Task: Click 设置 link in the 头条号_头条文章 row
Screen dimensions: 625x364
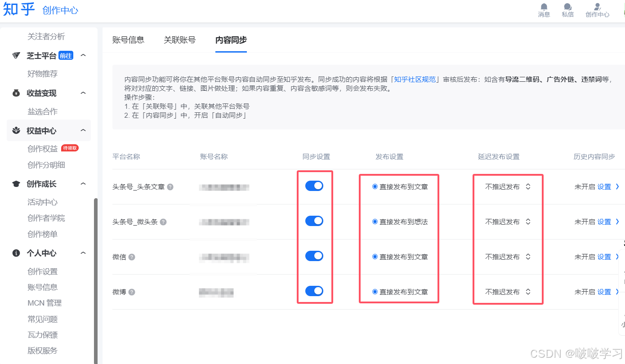Action: click(x=604, y=187)
